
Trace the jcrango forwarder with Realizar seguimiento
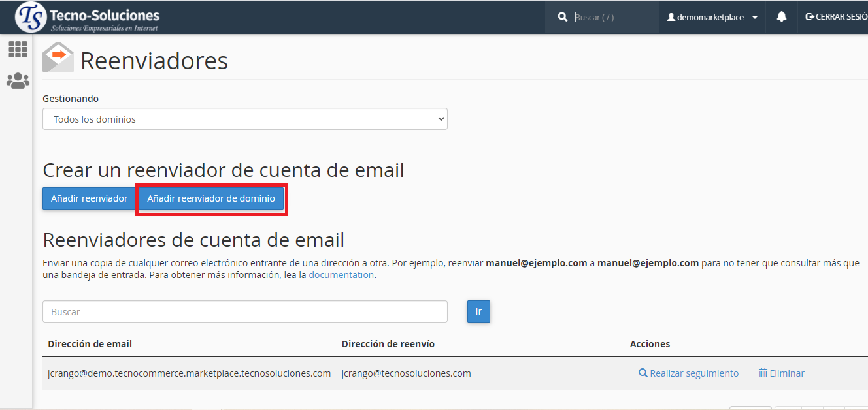(688, 373)
